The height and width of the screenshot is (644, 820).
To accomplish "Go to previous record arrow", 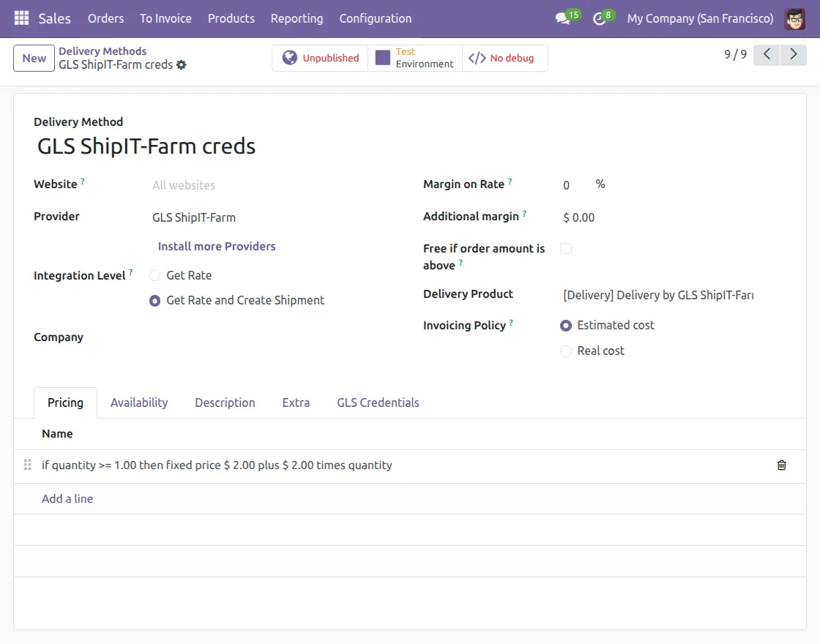I will [767, 54].
